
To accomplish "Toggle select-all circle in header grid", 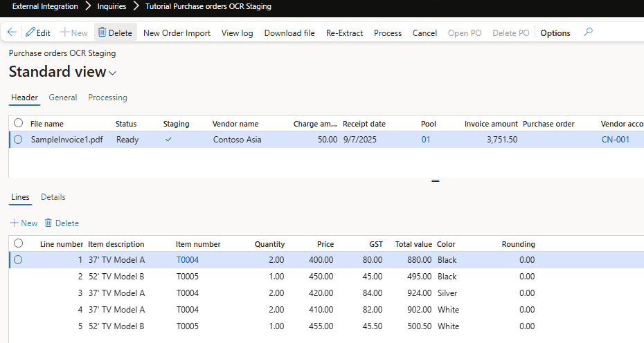I will pos(18,123).
